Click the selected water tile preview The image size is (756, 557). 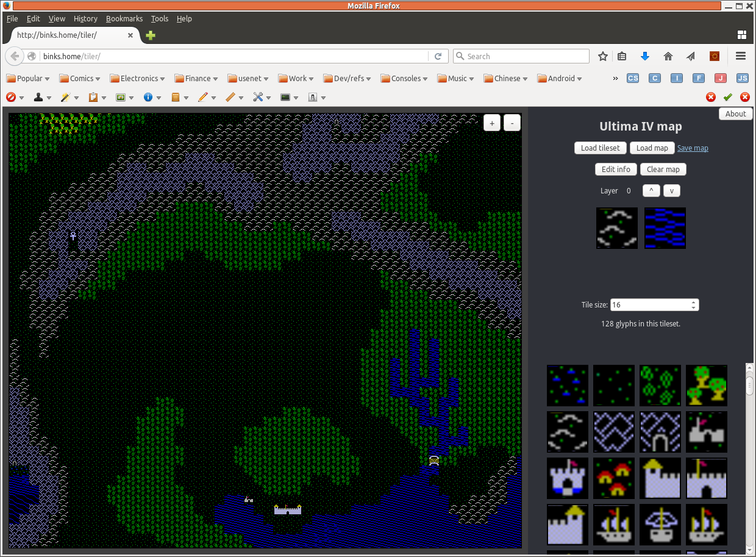pyautogui.click(x=665, y=228)
